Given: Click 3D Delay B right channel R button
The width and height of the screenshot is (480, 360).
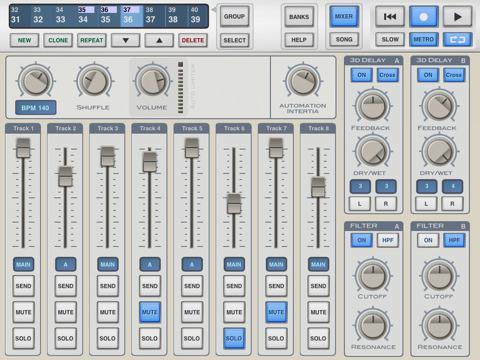Looking at the screenshot, I should [x=452, y=203].
